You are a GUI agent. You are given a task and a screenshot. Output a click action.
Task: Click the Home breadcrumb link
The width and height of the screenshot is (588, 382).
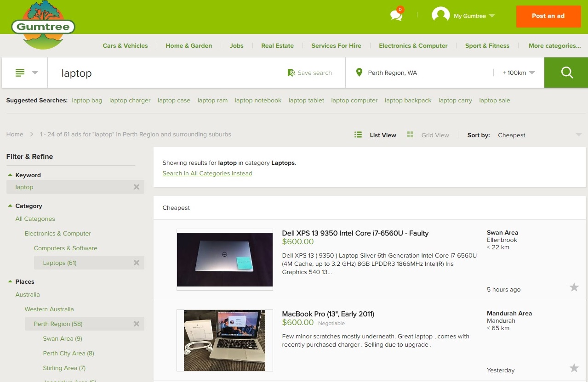(15, 134)
